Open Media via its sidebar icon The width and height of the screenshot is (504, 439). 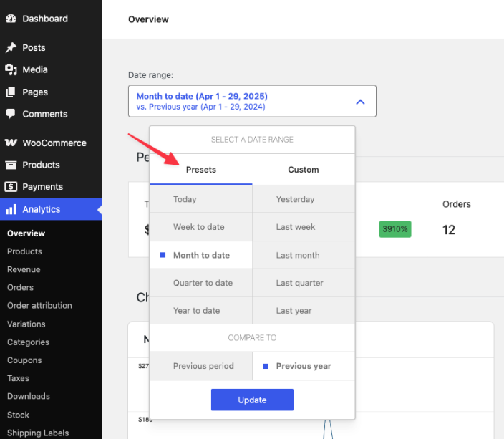[x=11, y=69]
